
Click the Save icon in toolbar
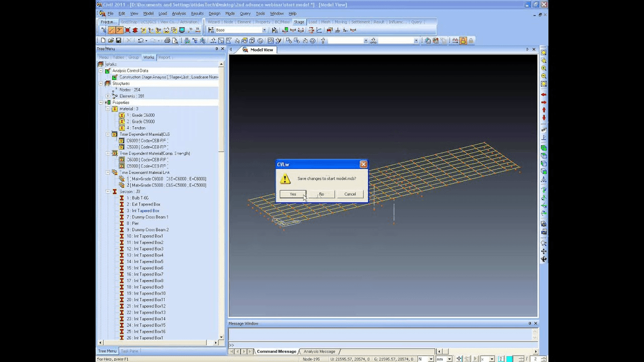point(118,40)
